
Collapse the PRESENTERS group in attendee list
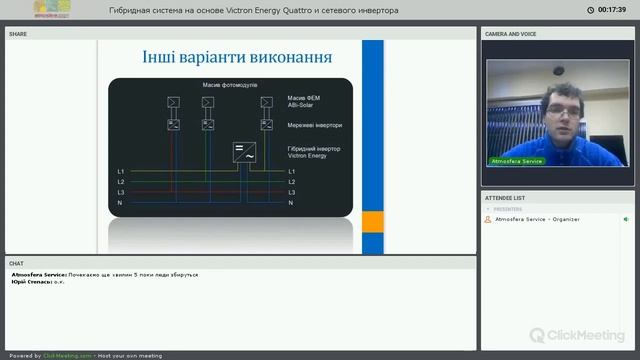[x=488, y=209]
